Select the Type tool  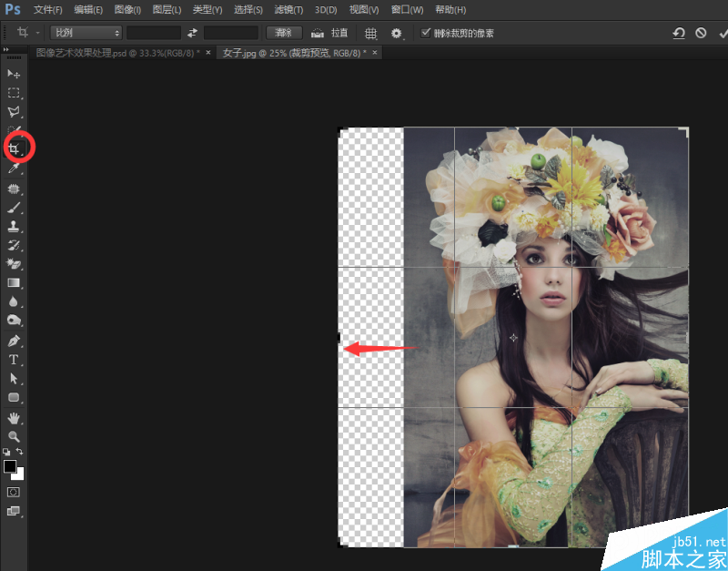(14, 360)
